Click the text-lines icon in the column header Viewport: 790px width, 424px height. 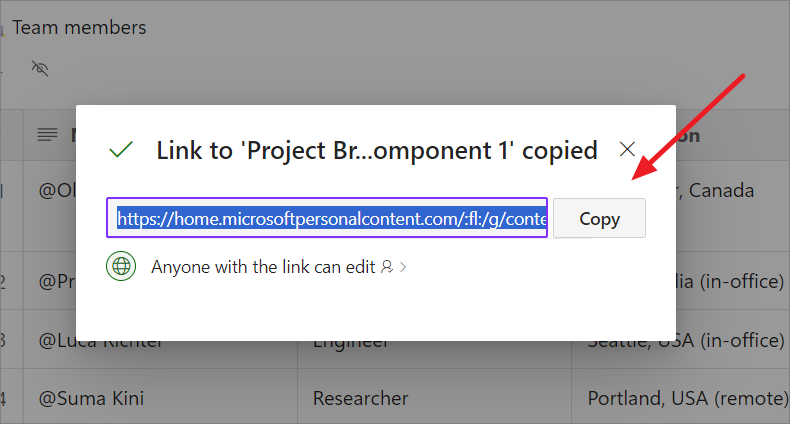(48, 134)
